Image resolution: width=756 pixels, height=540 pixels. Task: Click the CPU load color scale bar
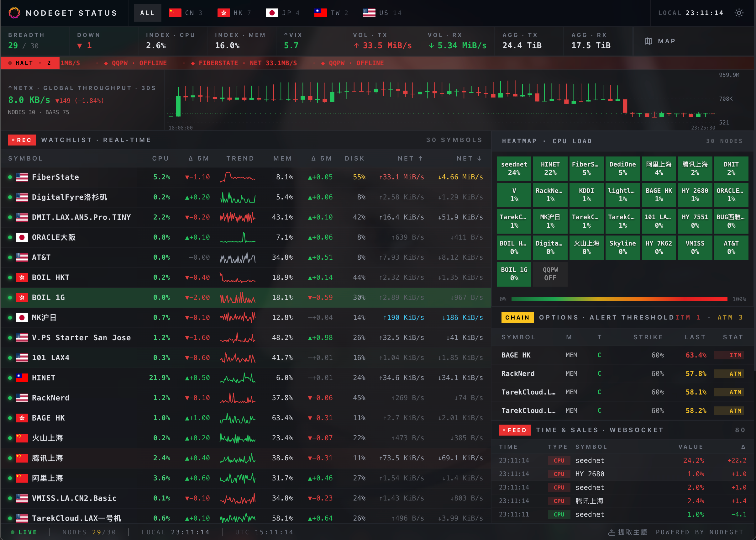[619, 299]
